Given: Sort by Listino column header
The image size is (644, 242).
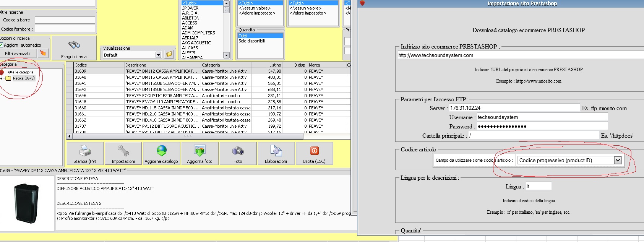Looking at the screenshot, I should 266,65.
